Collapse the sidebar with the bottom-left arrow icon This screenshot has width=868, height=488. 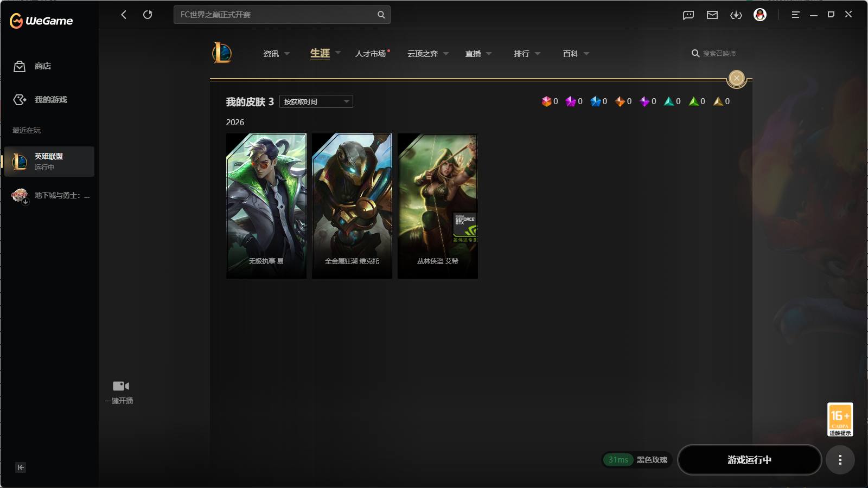coord(21,467)
